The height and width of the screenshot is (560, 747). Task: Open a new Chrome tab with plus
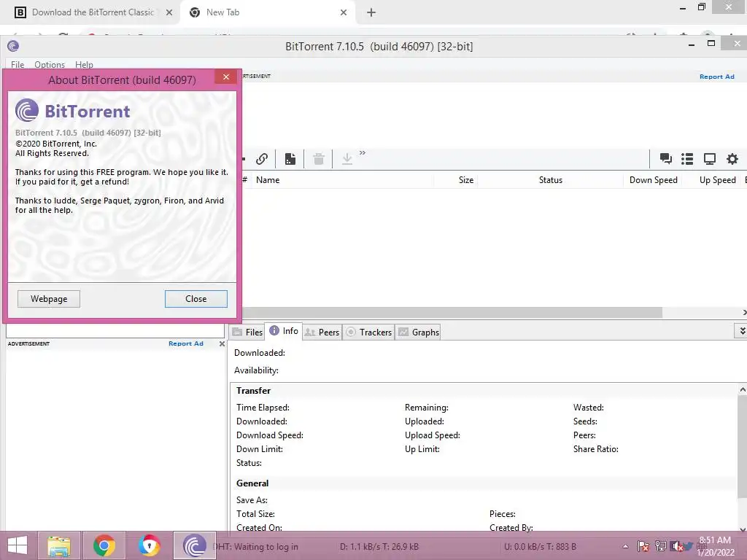pos(371,13)
